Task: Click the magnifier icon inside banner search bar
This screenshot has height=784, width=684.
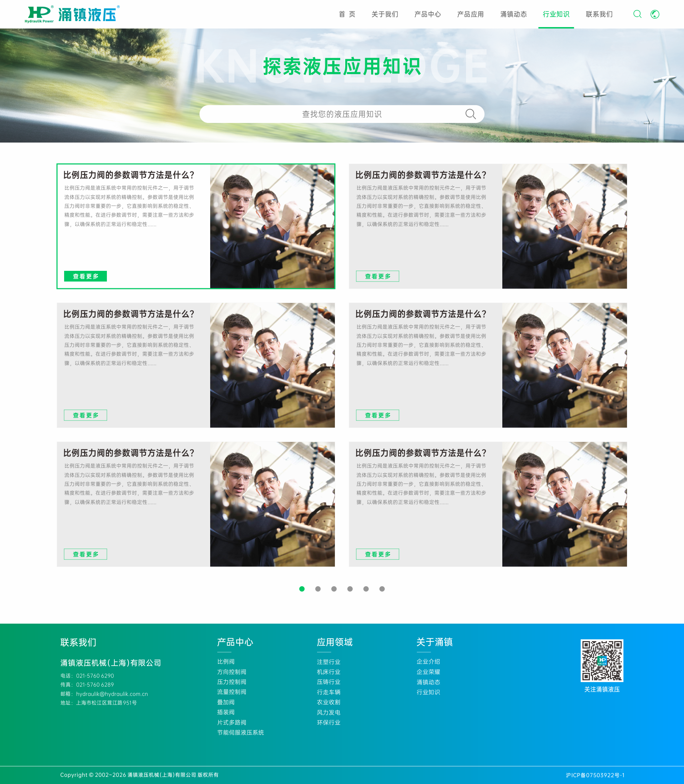Action: pos(470,114)
